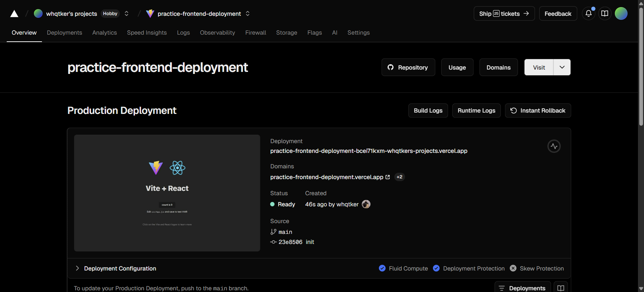Click the git branch icon next to main

pyautogui.click(x=274, y=232)
